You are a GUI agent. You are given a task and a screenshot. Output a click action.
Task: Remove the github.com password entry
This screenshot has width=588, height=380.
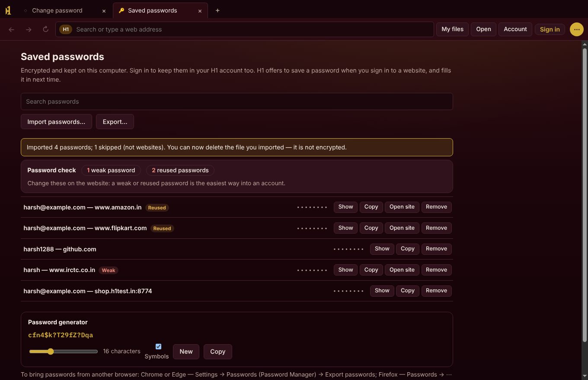coord(436,249)
